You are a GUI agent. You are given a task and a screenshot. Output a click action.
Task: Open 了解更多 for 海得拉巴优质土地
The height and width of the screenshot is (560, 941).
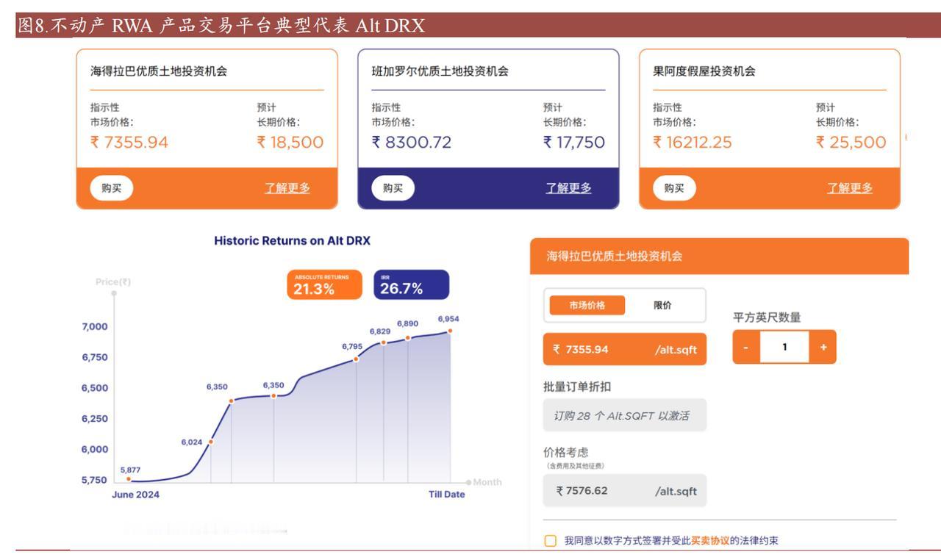point(286,188)
